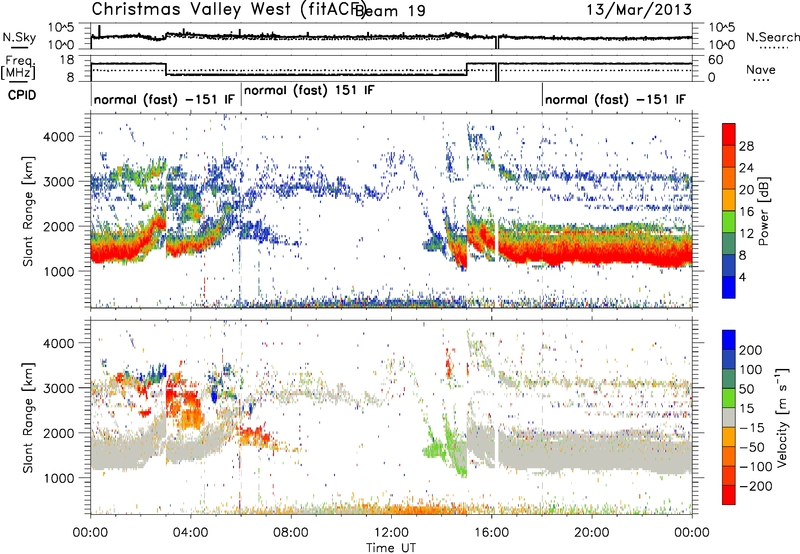Click the '04:00' time tick label
The height and width of the screenshot is (554, 800).
pyautogui.click(x=190, y=533)
